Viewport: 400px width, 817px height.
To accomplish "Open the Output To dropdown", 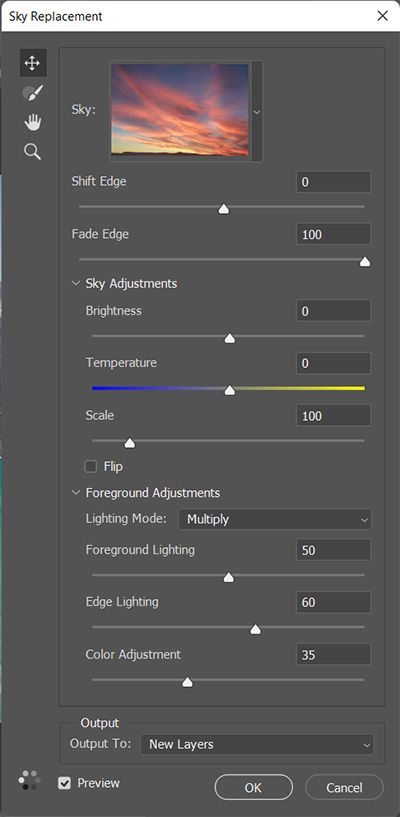I will coord(257,745).
